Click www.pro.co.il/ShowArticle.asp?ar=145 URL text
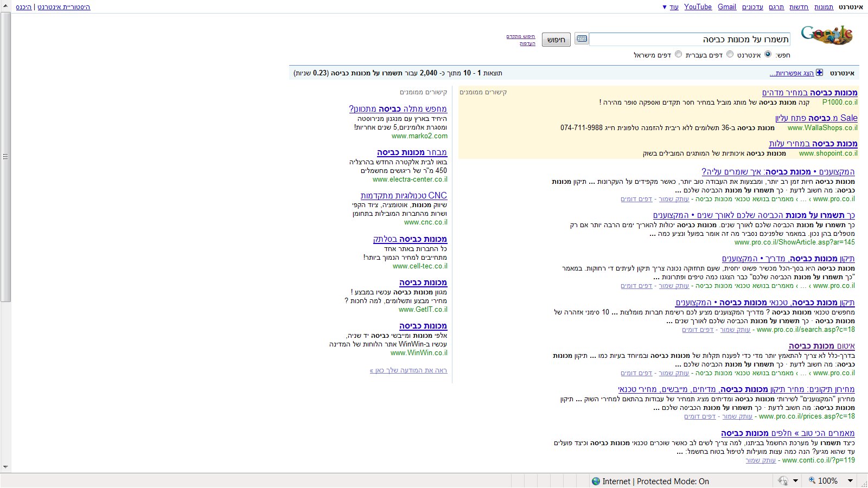The image size is (868, 488). (x=795, y=242)
